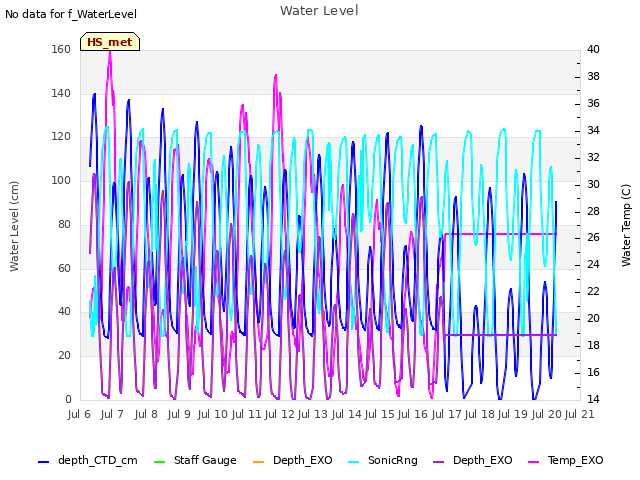The image size is (640, 480).
Task: Click the cyan SonicRng legend swatch
Action: click(353, 462)
